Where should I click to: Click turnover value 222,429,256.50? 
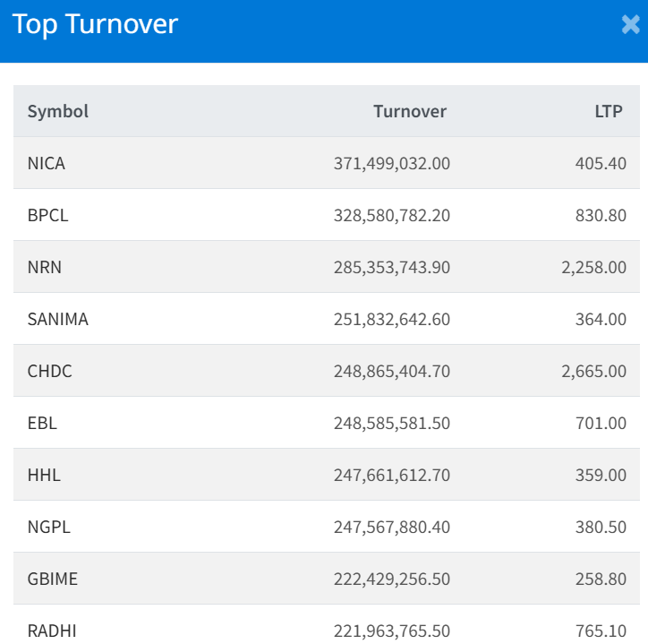(x=392, y=579)
